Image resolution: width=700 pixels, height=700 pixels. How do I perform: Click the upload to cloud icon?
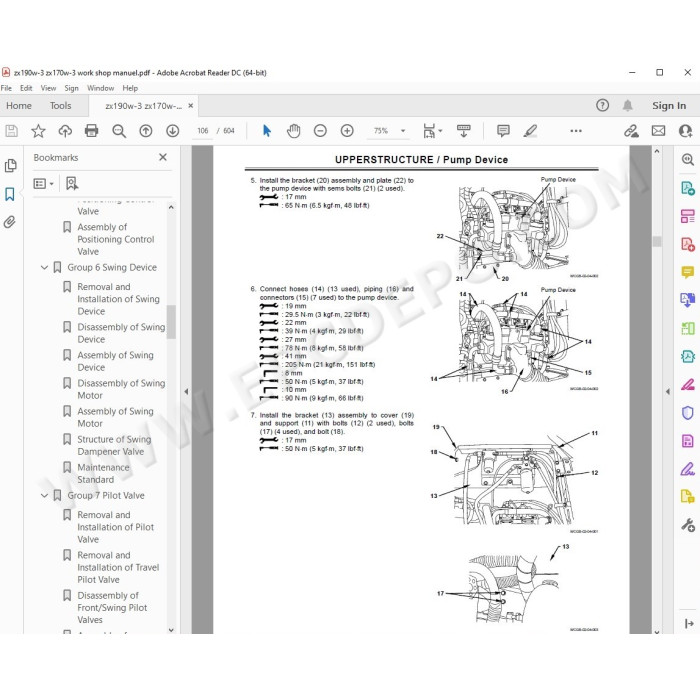[65, 131]
